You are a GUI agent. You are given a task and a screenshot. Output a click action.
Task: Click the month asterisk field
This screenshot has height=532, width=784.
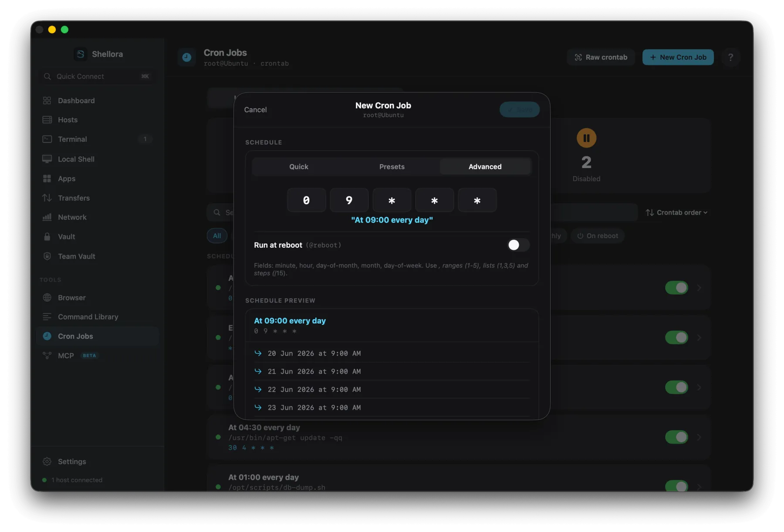[435, 200]
